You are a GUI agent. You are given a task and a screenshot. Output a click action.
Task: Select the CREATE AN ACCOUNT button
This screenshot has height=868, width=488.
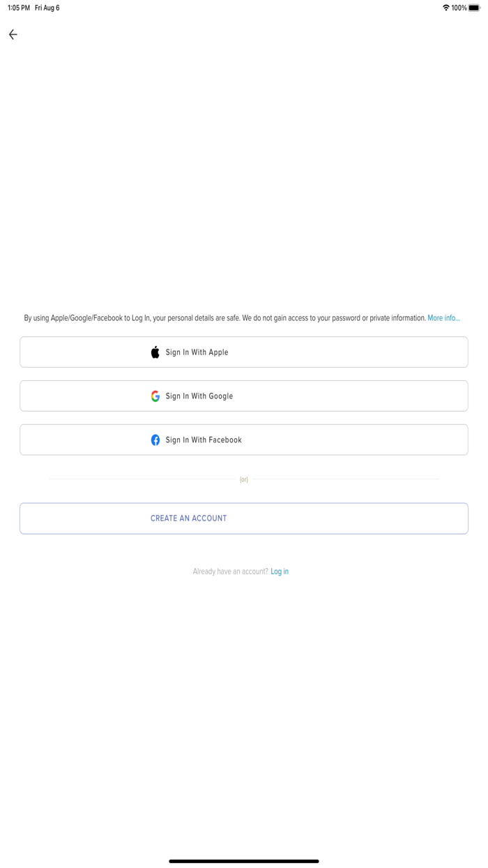(244, 518)
